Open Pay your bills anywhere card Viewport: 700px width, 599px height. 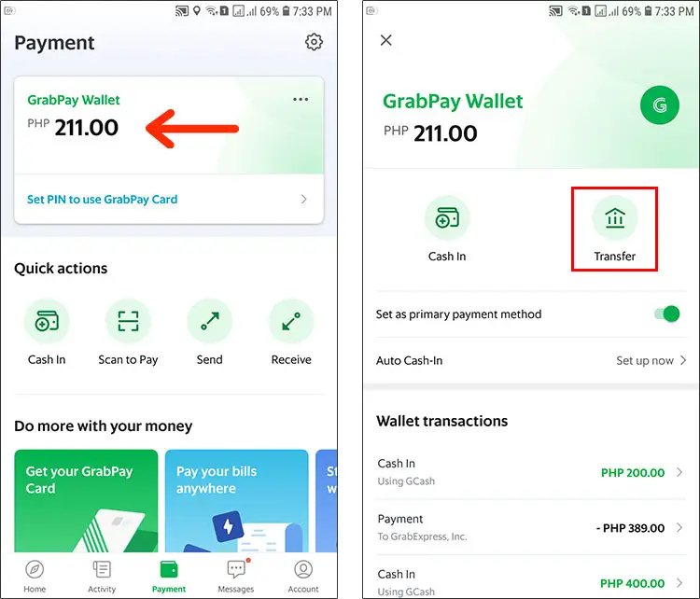click(237, 501)
